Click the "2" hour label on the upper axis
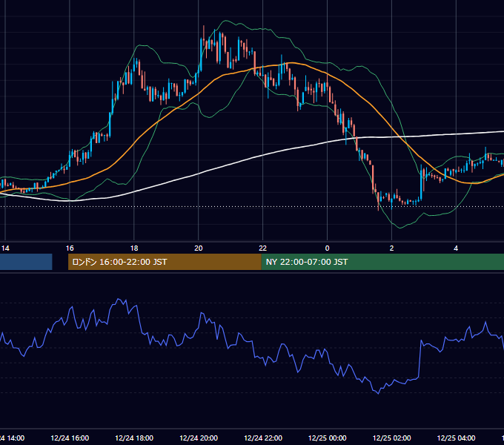Viewport: 504px width, 445px height. click(x=391, y=248)
